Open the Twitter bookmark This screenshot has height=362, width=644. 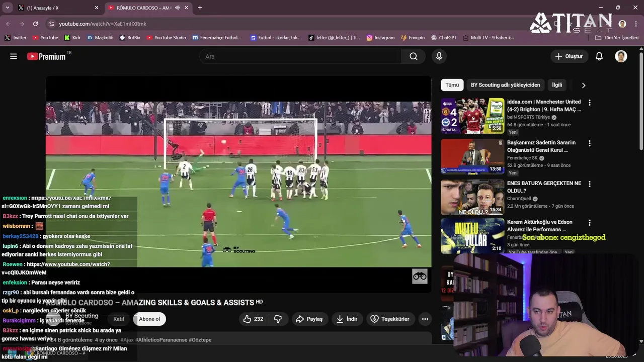pos(15,38)
